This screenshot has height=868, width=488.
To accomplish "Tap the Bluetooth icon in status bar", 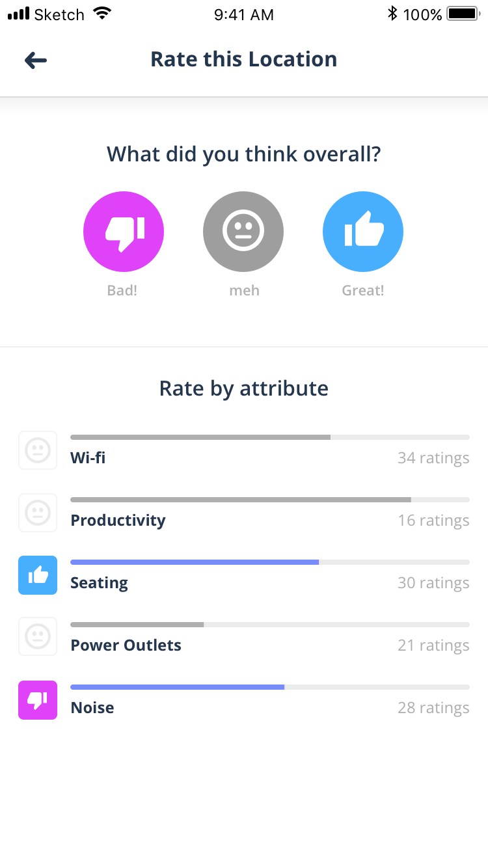I will point(392,14).
